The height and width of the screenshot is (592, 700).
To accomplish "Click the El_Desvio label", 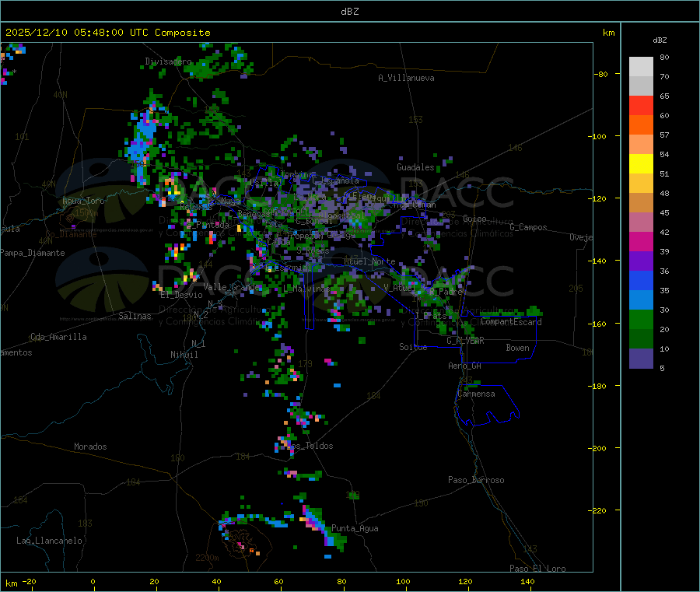I will click(181, 295).
